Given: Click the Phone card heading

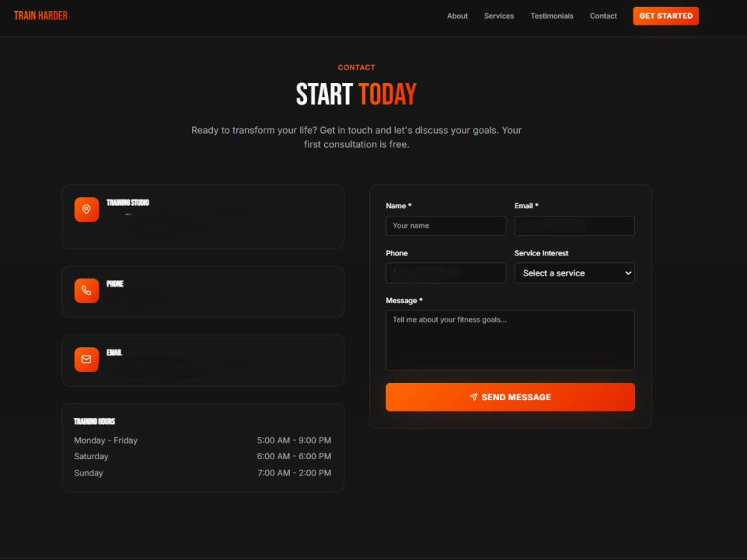Looking at the screenshot, I should coord(115,284).
